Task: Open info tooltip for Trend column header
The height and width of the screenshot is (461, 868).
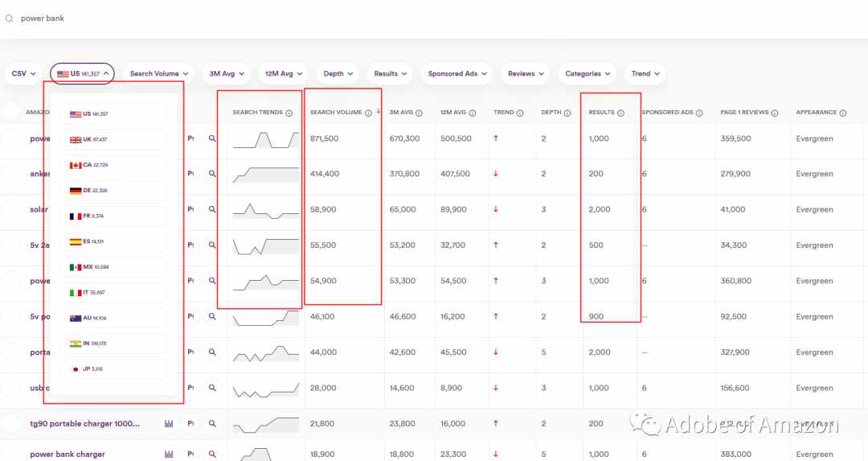Action: click(520, 113)
